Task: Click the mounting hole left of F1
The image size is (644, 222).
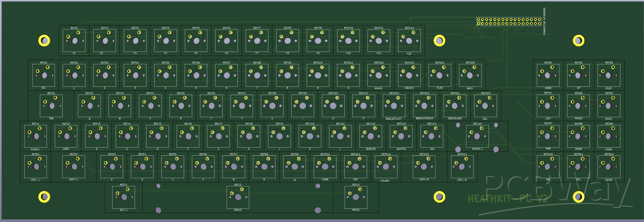Action: click(x=44, y=40)
